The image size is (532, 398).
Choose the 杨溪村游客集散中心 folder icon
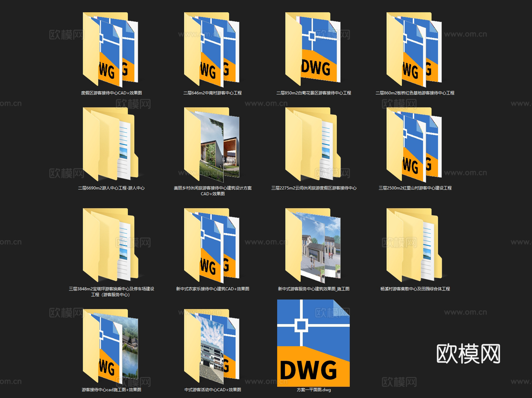tap(414, 245)
